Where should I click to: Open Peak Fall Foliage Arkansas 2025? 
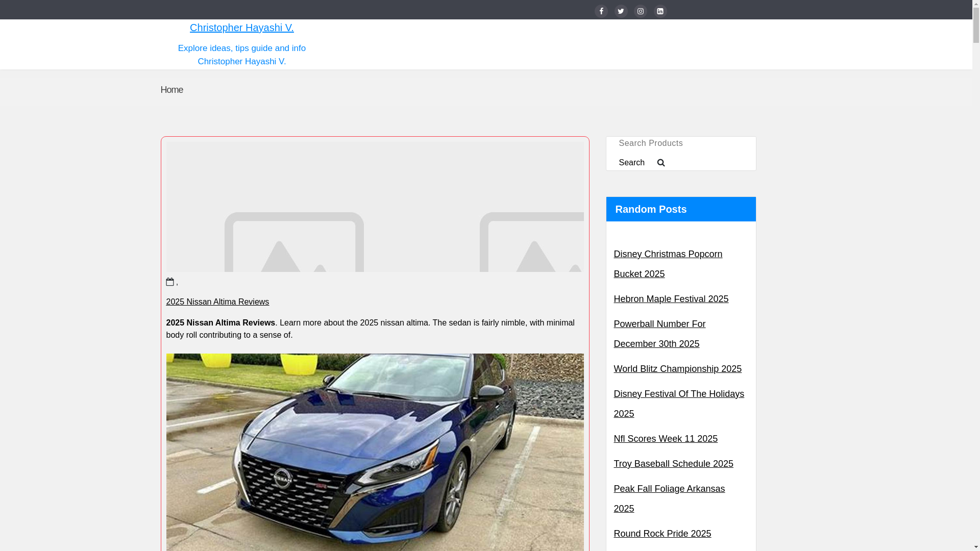pos(669,498)
